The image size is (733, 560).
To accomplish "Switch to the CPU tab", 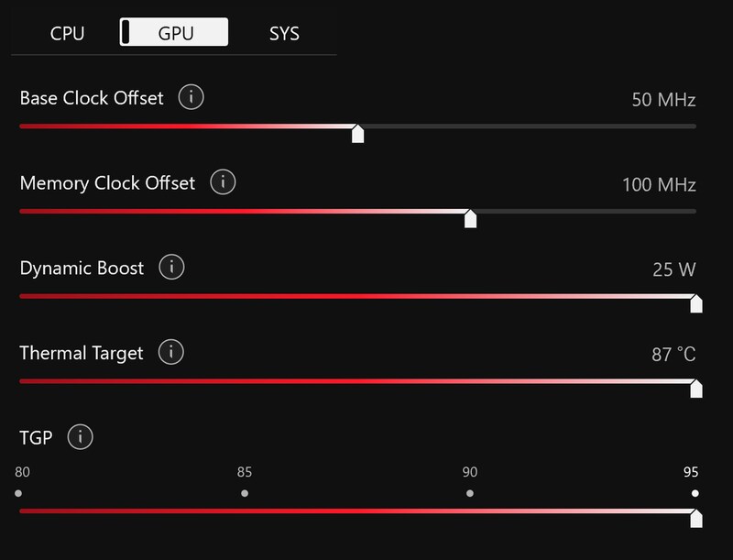I will tap(67, 33).
